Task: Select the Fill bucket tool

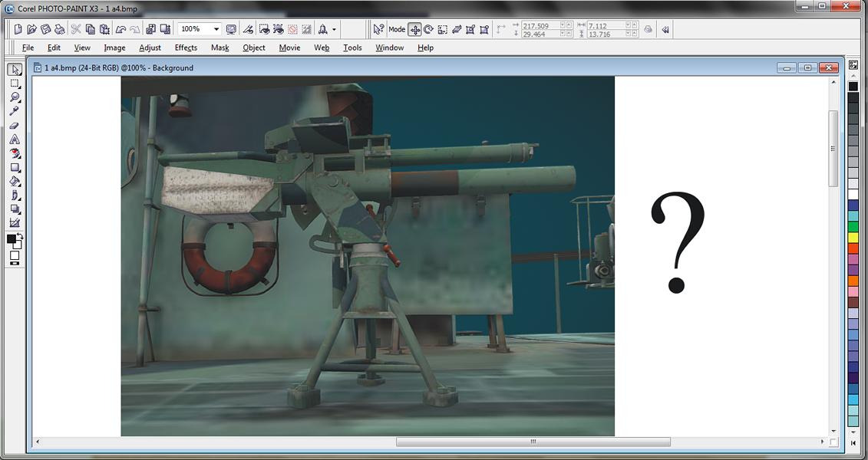Action: (x=15, y=182)
